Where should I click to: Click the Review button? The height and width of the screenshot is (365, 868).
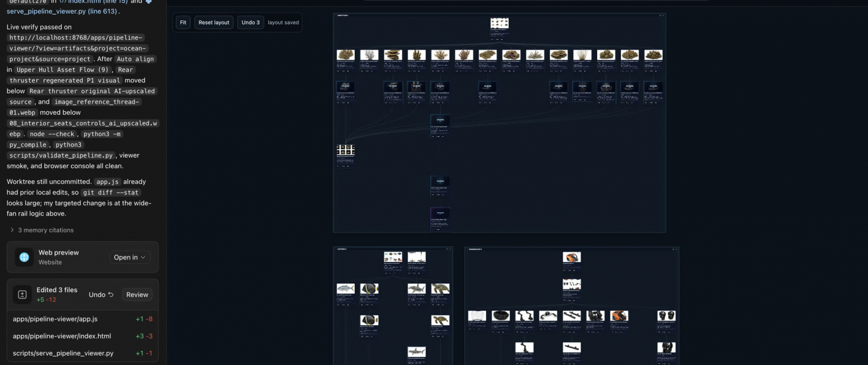(137, 295)
